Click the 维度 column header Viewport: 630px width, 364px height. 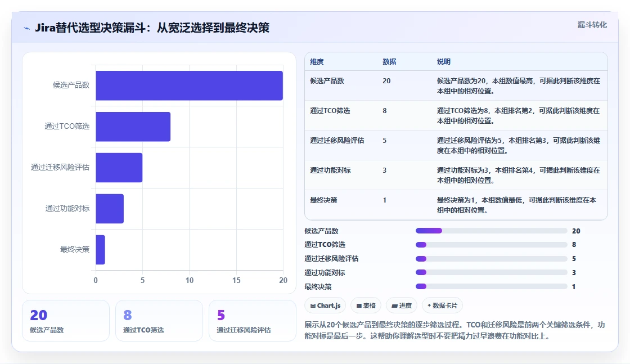[x=317, y=62]
